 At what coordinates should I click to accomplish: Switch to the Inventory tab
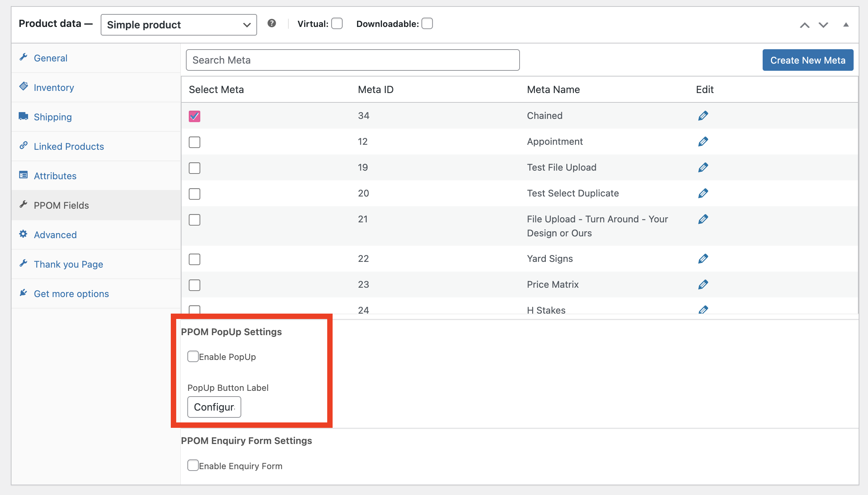click(54, 87)
